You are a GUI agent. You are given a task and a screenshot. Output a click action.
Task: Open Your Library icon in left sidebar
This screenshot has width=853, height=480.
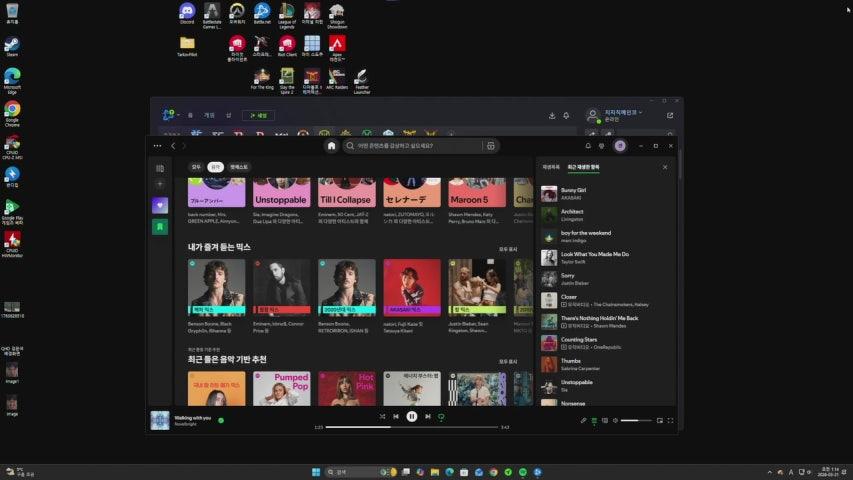tap(160, 168)
